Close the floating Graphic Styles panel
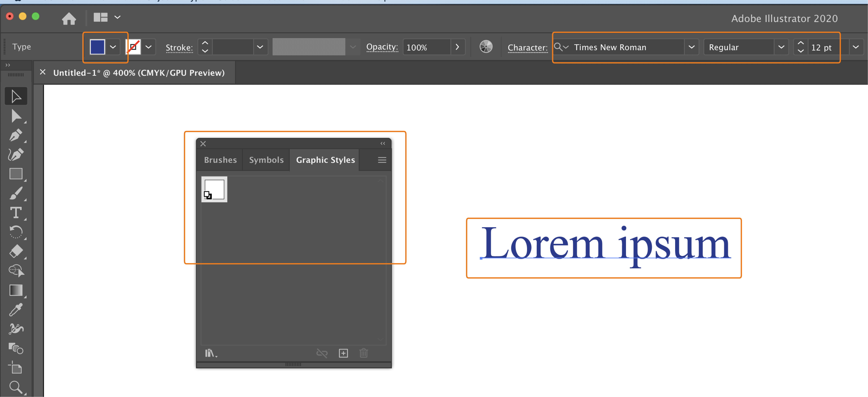This screenshot has width=868, height=397. coord(203,144)
